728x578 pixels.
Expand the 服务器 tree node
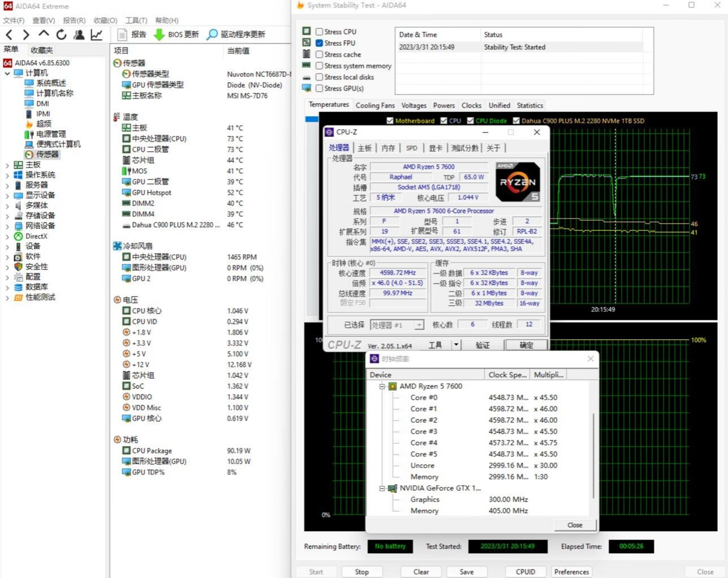pos(7,185)
